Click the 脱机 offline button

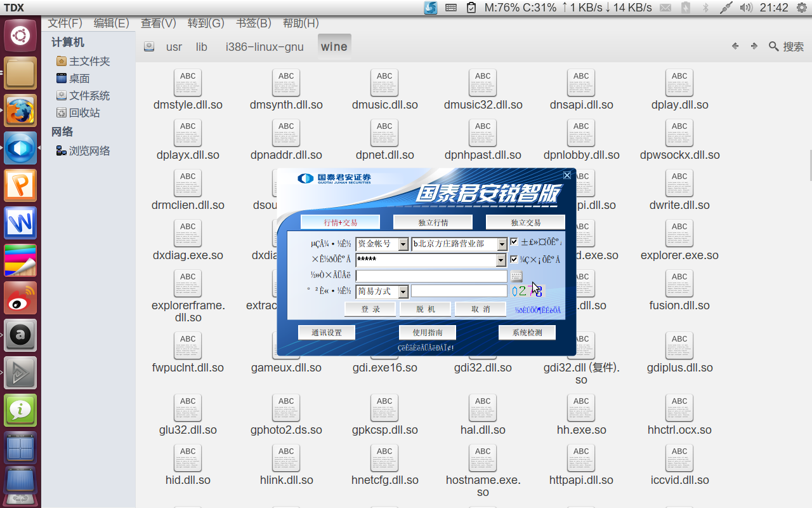[425, 309]
